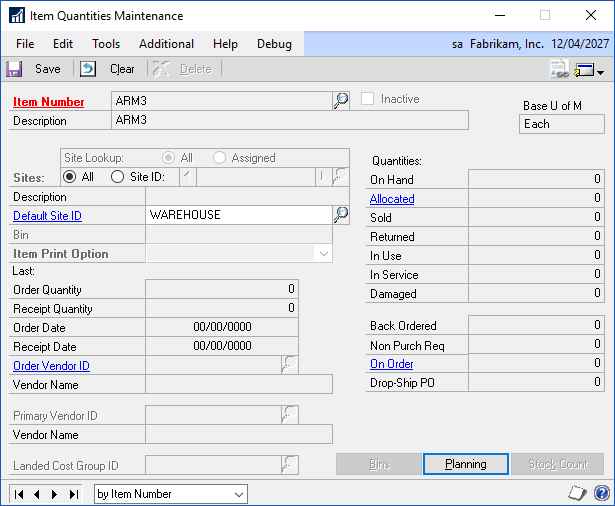Viewport: 615px width, 506px height.
Task: Open the Item Number link
Action: (49, 102)
